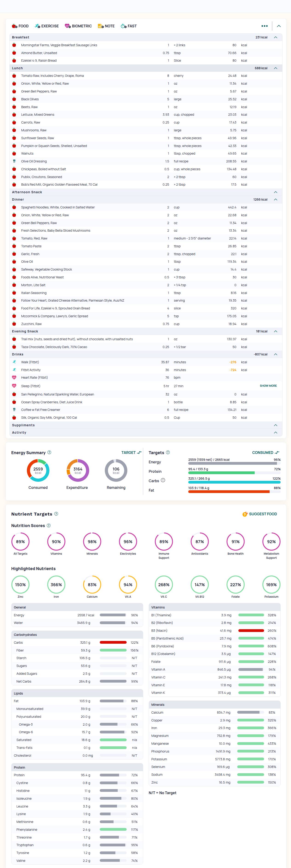Click the Iron 366% highlighted nutrient circle
Viewport: 291px width, 868px height.
pos(56,585)
